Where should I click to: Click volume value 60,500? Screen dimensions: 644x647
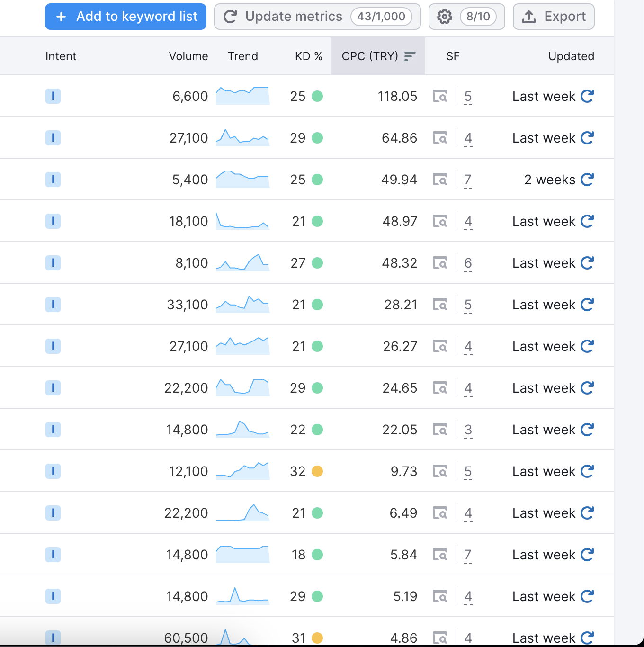click(186, 638)
